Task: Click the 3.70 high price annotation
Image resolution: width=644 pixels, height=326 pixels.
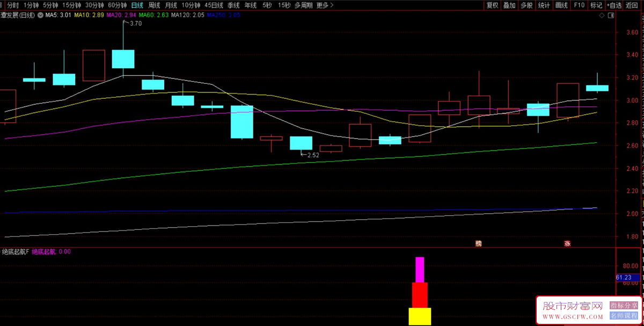Action: point(136,24)
